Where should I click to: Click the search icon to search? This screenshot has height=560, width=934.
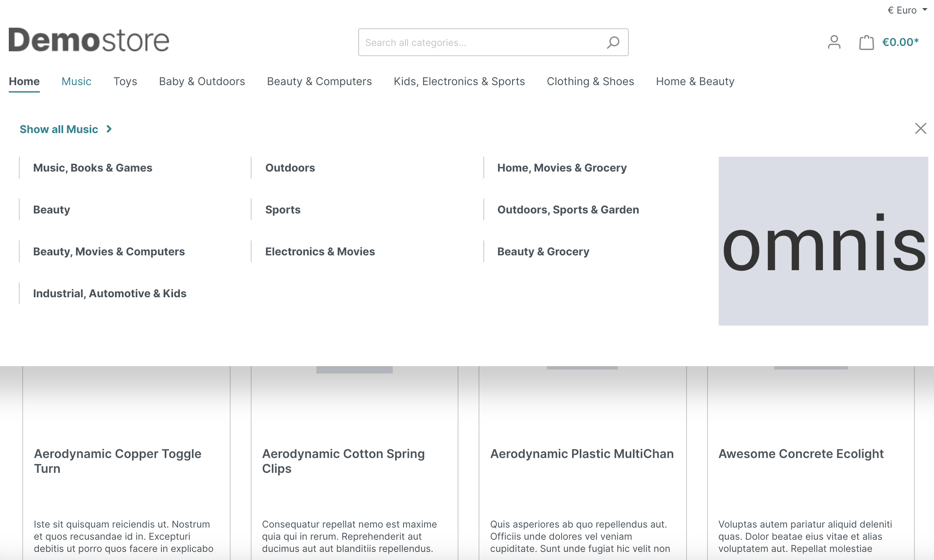612,42
